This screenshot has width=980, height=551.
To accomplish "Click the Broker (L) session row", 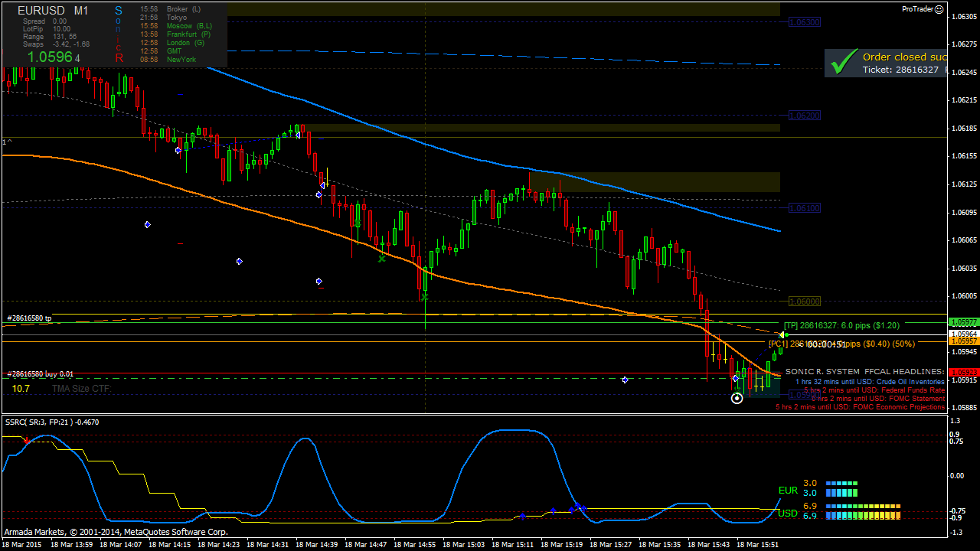I will coord(171,9).
